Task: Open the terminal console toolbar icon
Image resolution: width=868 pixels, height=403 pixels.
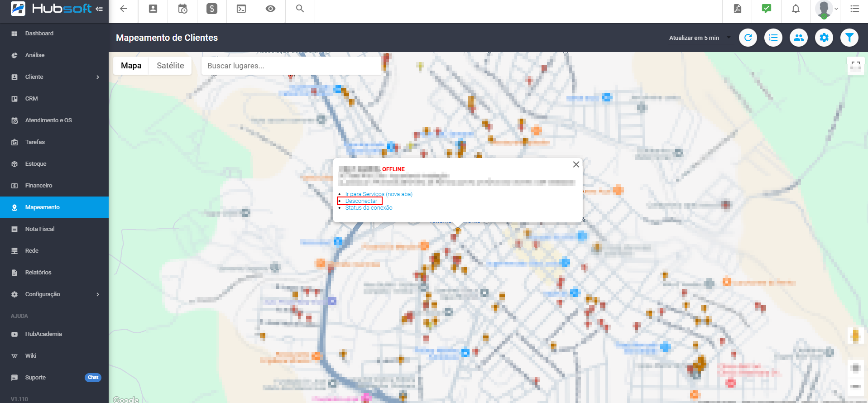Action: coord(241,9)
